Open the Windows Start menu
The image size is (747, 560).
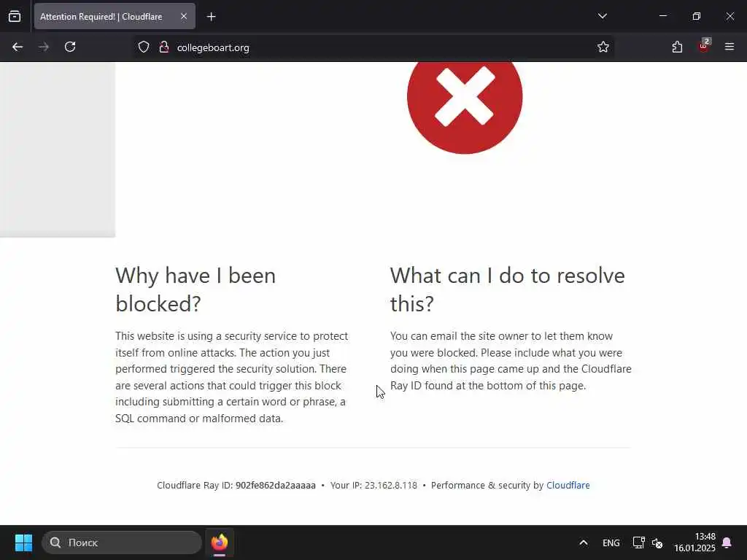pyautogui.click(x=23, y=542)
